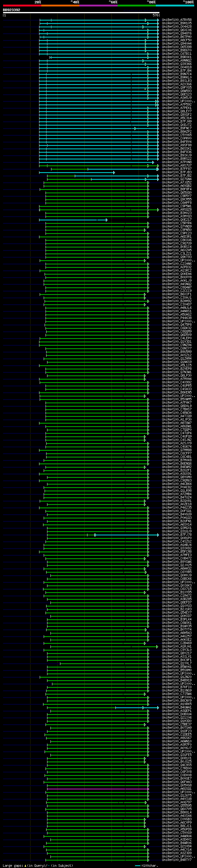Click the green ~80% identity legend segment
This screenshot has height=868, width=197.
tap(137, 6)
